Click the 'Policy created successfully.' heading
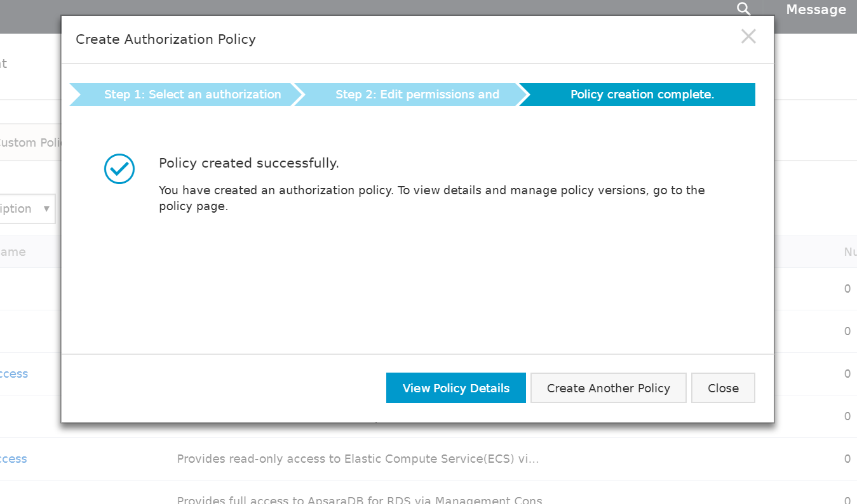Screen dimensions: 857x504 click(249, 163)
